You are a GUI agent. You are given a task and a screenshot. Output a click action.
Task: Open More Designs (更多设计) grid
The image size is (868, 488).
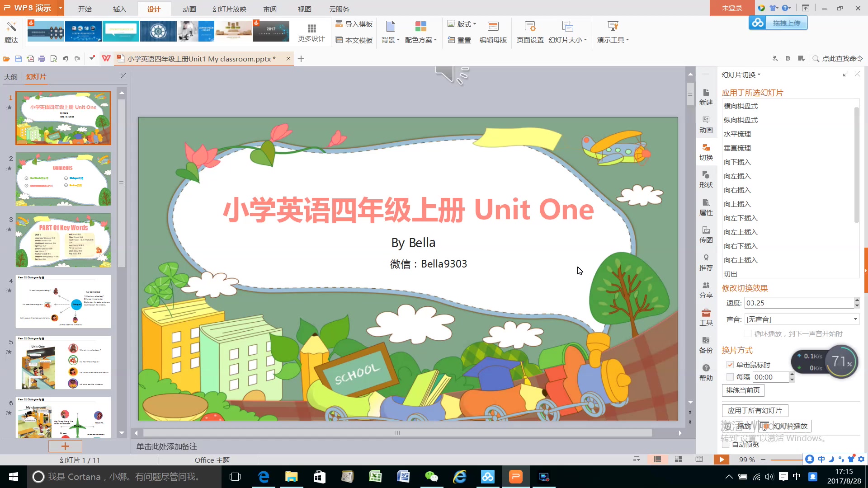[311, 33]
